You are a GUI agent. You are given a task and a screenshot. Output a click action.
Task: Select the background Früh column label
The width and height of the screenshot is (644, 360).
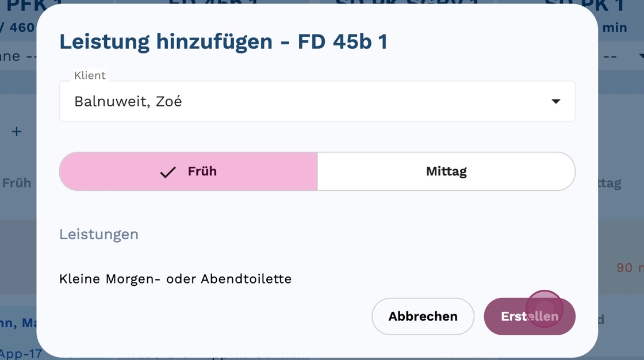[x=17, y=183]
